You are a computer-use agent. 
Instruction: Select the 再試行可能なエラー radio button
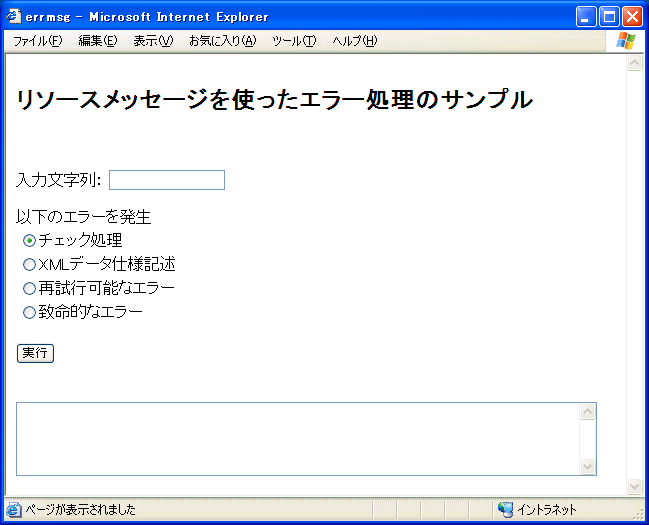pyautogui.click(x=29, y=289)
